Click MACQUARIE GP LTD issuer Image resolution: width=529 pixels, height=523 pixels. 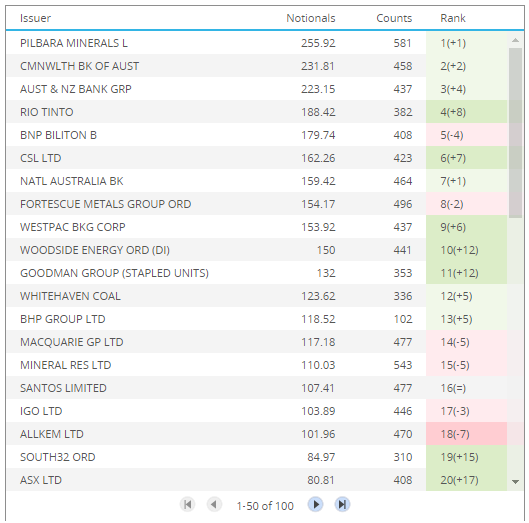72,342
